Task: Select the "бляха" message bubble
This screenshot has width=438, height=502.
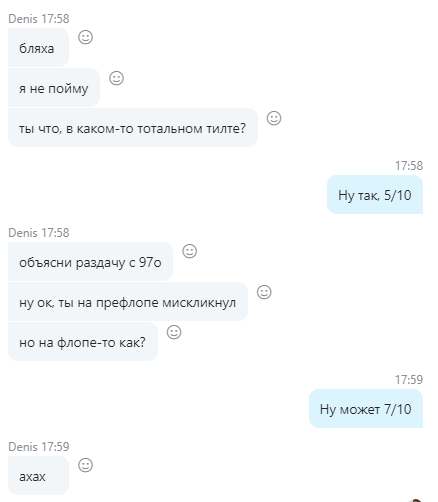Action: [x=38, y=48]
